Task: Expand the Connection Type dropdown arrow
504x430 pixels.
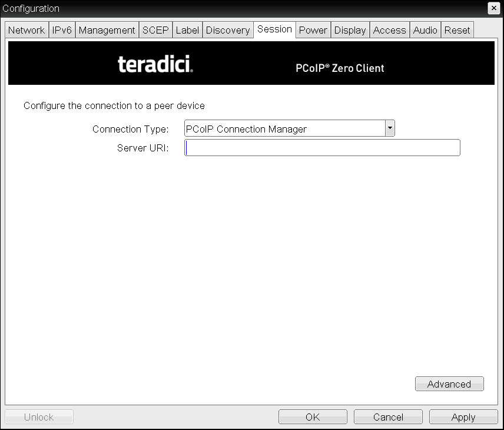Action: tap(390, 128)
